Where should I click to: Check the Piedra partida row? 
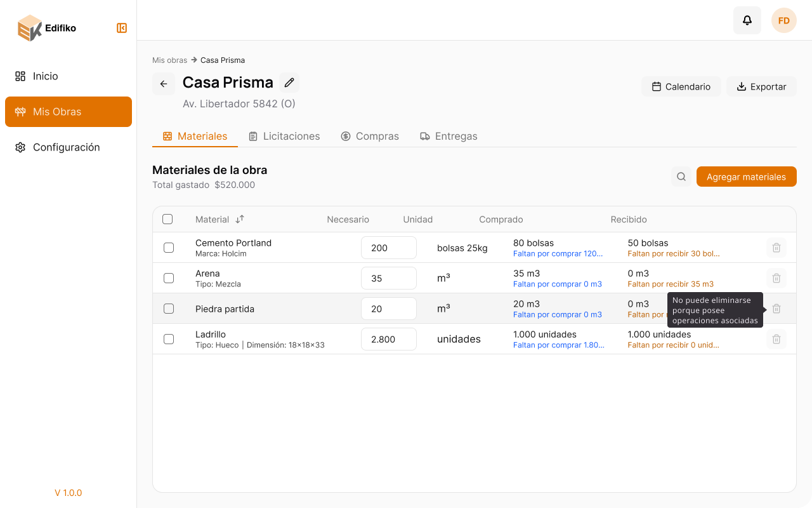169,309
